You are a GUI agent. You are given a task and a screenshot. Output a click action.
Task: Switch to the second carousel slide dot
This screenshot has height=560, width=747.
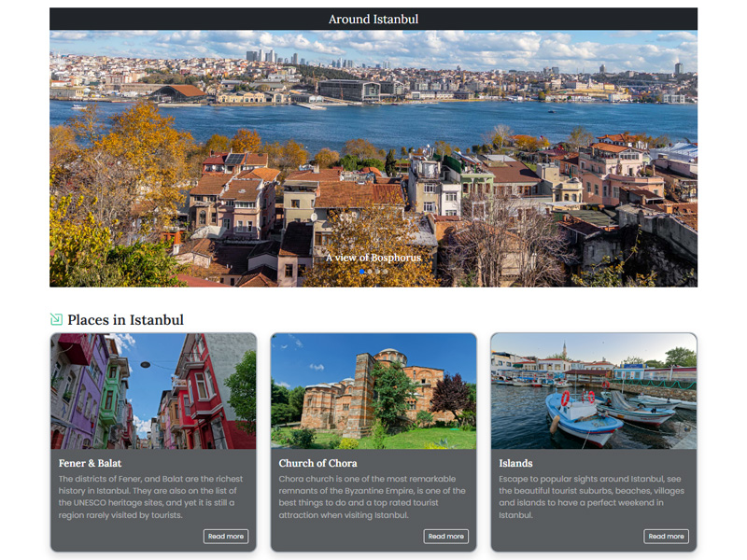click(370, 272)
